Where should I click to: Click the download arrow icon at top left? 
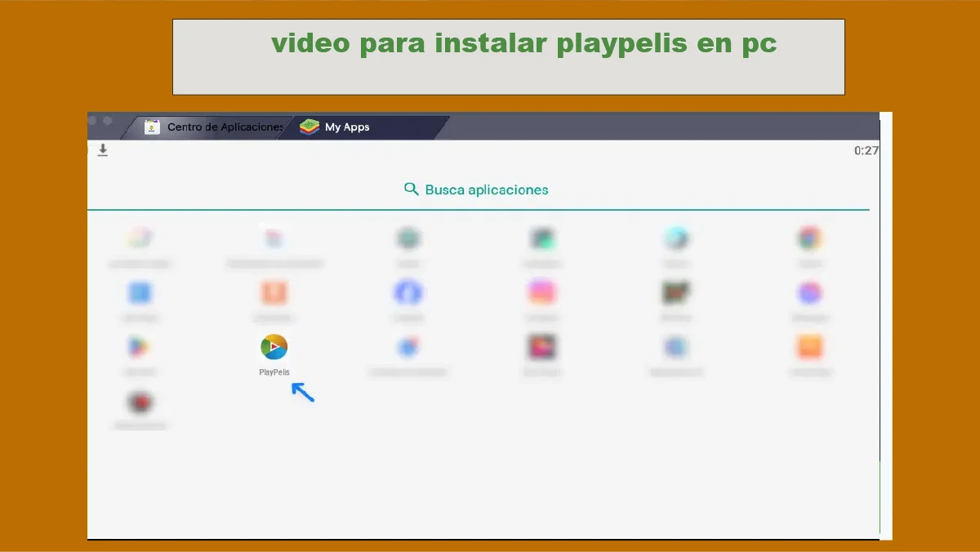coord(103,150)
